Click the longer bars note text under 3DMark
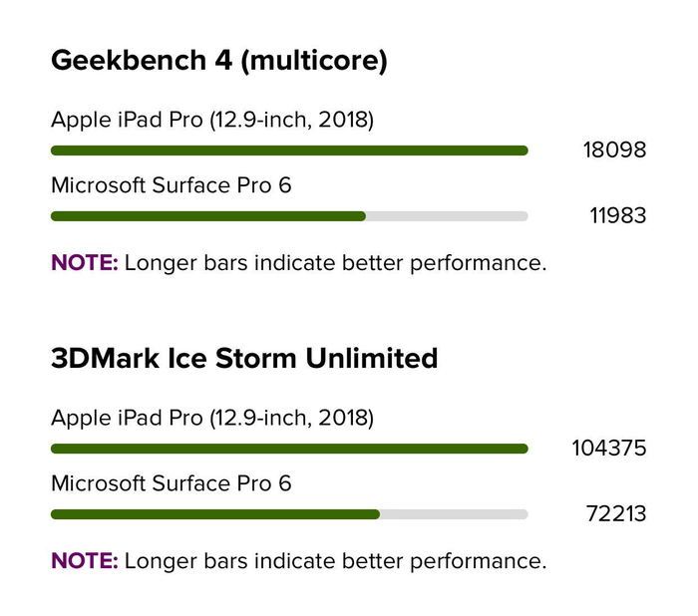The width and height of the screenshot is (698, 616). tap(335, 560)
